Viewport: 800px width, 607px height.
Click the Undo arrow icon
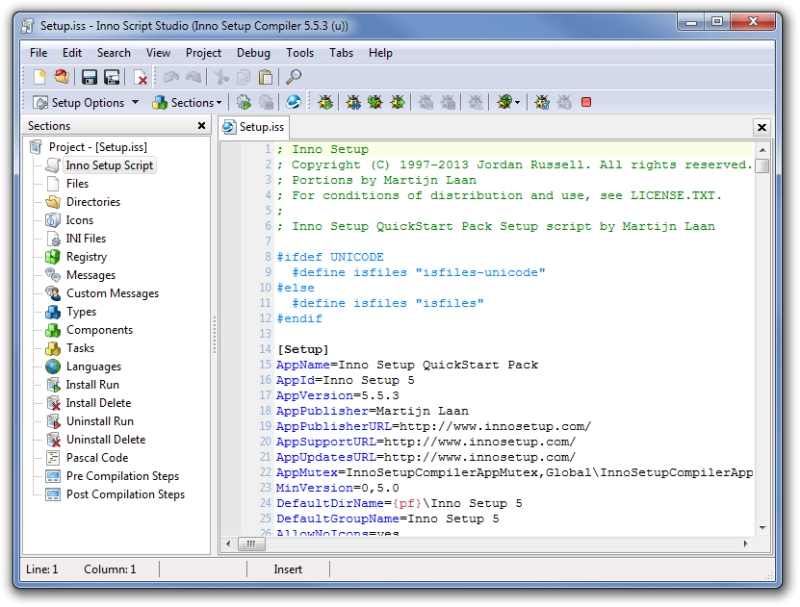[x=171, y=77]
